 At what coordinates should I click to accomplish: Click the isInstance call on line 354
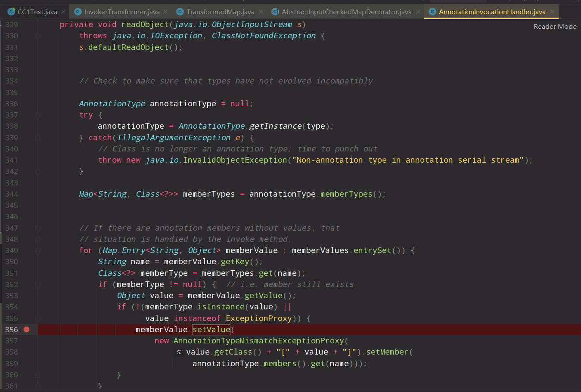coord(221,307)
